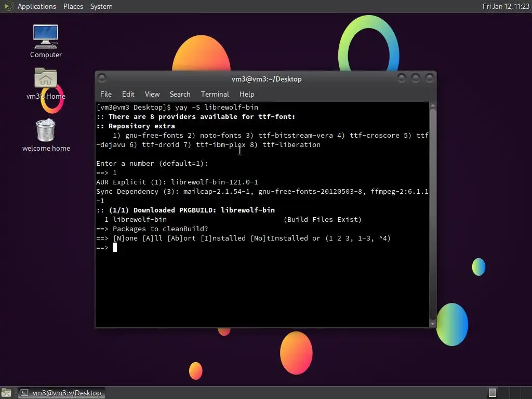Image resolution: width=532 pixels, height=399 pixels.
Task: Open the terminal Help menu
Action: 247,95
